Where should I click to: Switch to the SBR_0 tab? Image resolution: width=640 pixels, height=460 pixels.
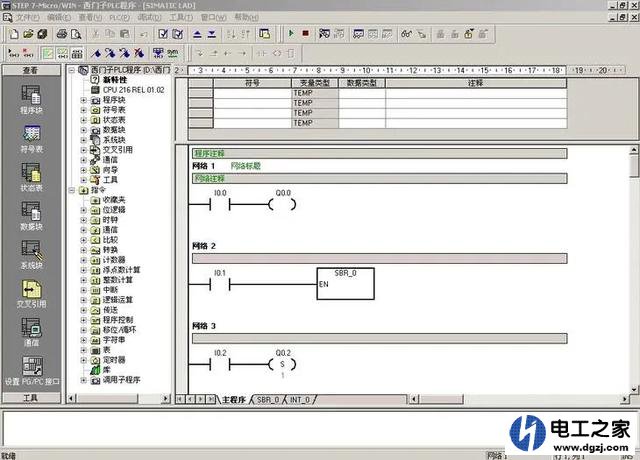click(x=268, y=400)
